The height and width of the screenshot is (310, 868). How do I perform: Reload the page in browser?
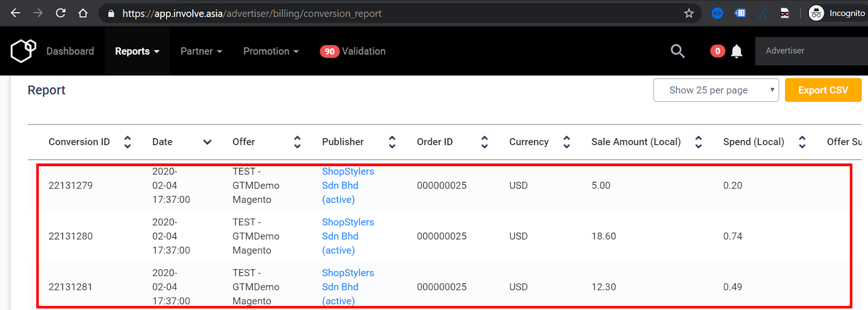point(60,13)
